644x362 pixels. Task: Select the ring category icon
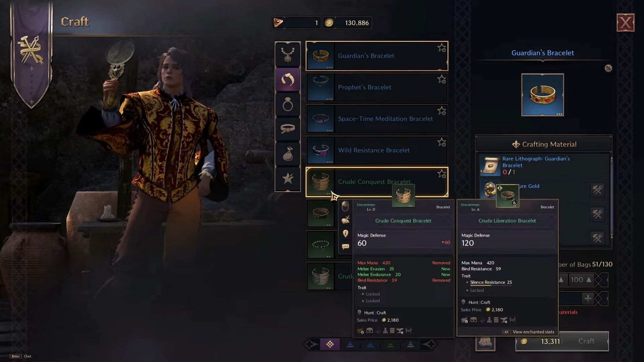pos(288,105)
